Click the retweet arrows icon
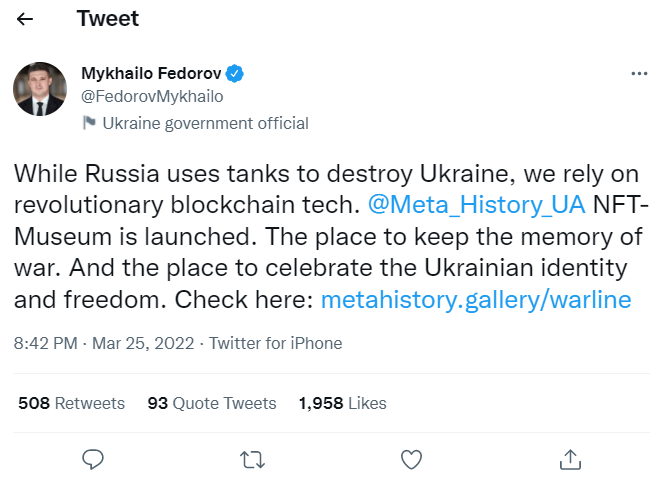 (x=252, y=459)
